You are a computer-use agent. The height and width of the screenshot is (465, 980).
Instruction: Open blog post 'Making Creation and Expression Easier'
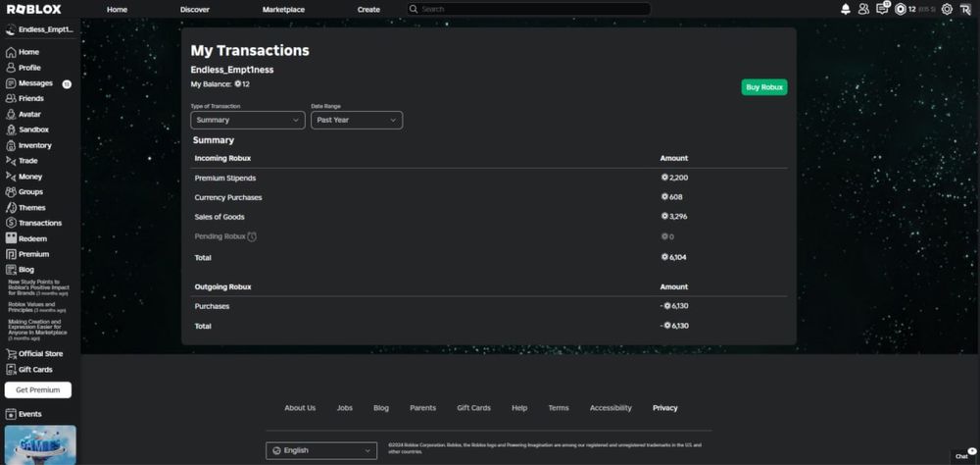(x=38, y=330)
